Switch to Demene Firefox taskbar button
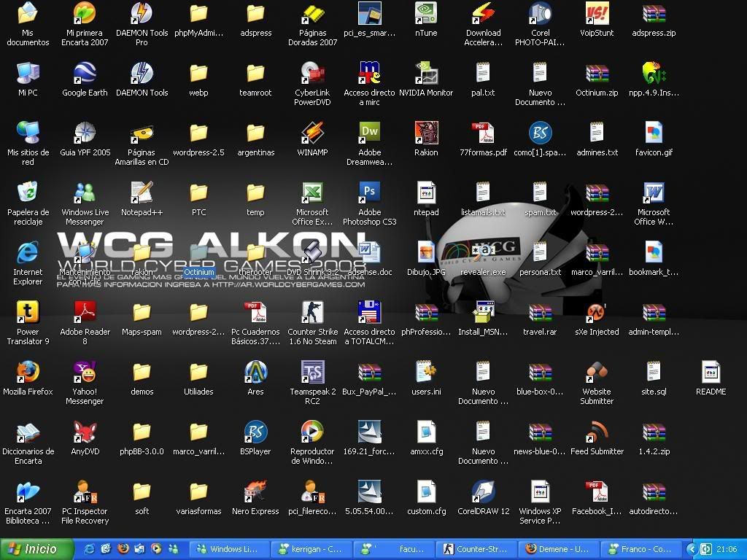 pos(558,549)
